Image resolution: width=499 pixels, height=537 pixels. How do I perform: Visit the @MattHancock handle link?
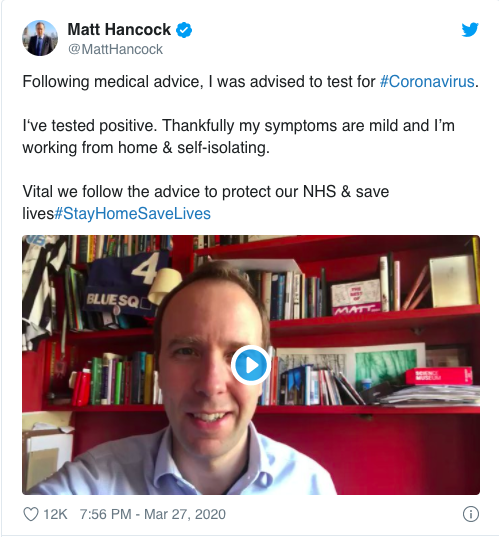[115, 49]
